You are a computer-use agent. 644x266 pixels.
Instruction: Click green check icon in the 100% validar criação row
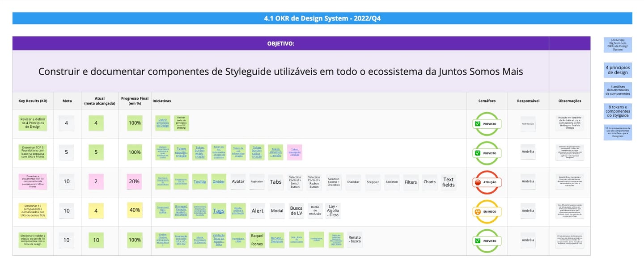(x=478, y=241)
